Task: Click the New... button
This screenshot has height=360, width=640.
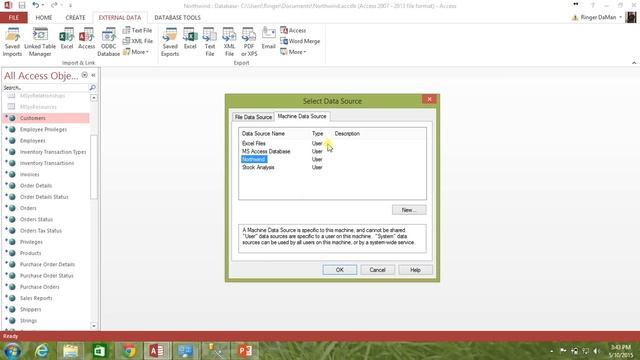Action: [409, 210]
